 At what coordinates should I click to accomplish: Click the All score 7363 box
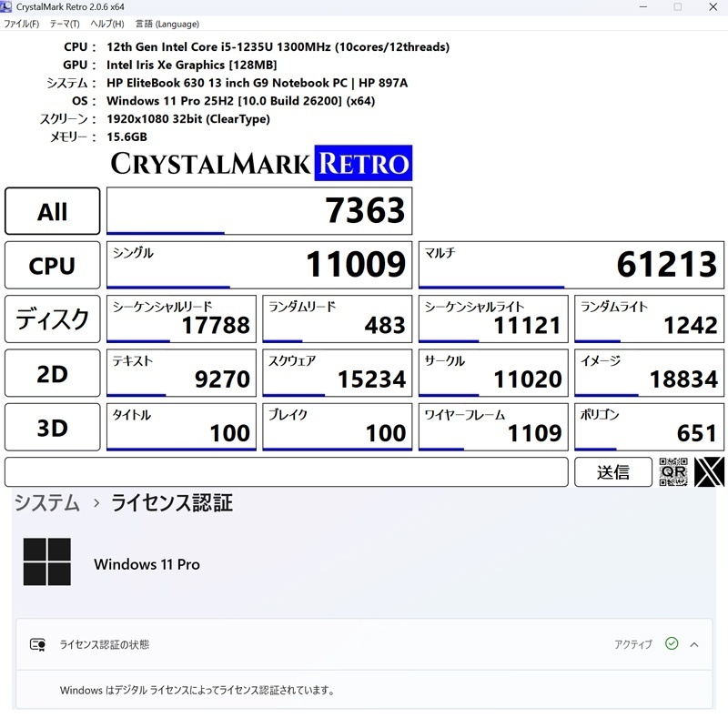(x=259, y=211)
